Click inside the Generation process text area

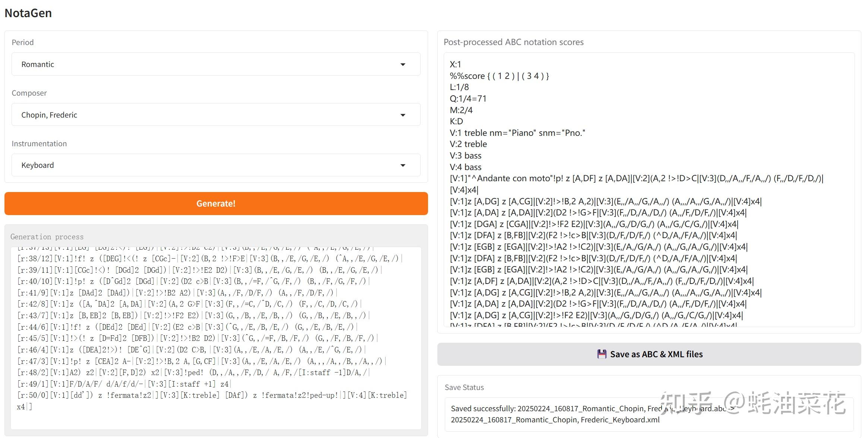tap(216, 338)
